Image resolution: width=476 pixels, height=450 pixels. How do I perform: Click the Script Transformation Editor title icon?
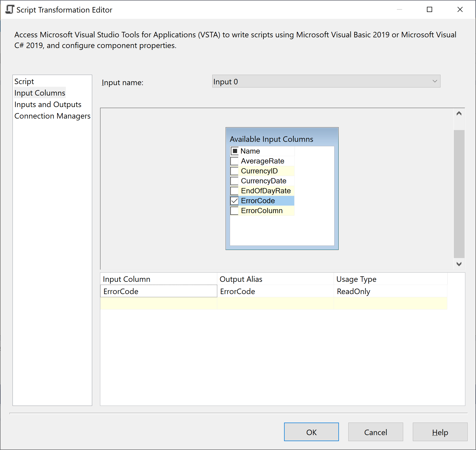[10, 9]
